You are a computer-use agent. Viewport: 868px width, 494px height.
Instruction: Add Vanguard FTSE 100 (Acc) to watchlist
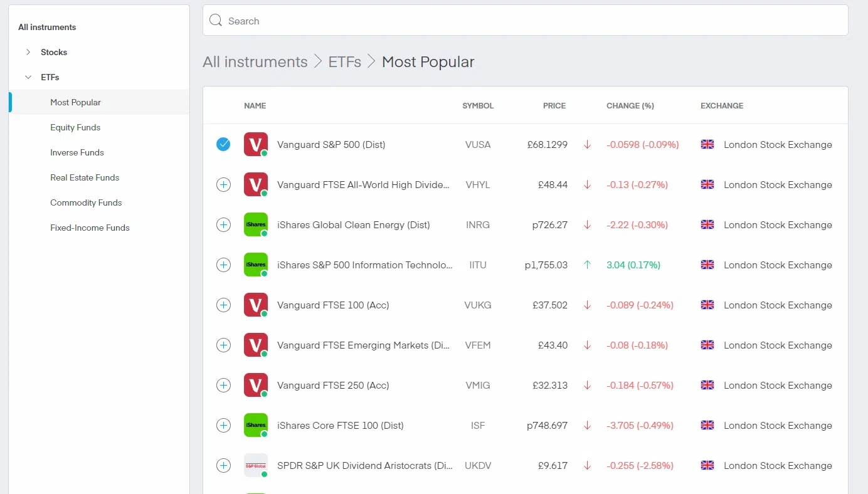pyautogui.click(x=223, y=305)
